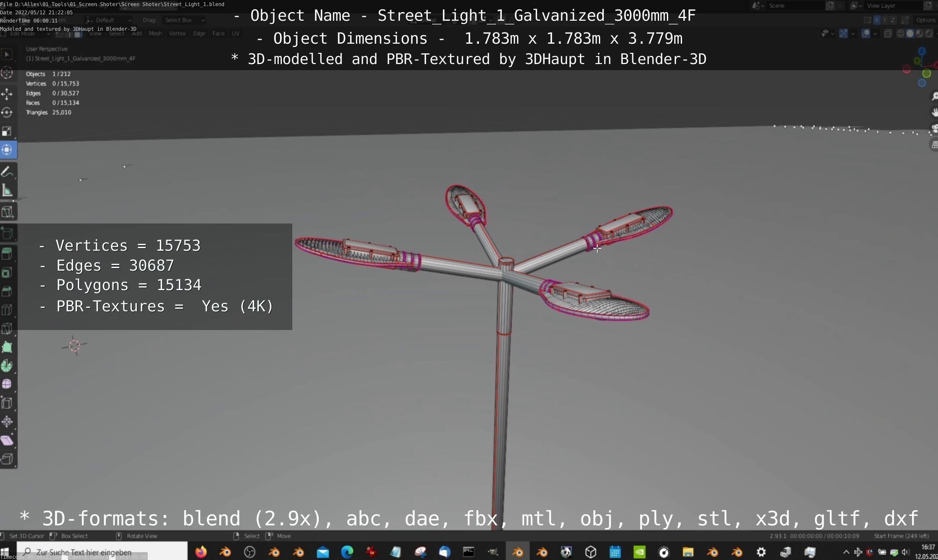Open the View menu
Viewport: 938px width, 560px height.
[x=95, y=34]
